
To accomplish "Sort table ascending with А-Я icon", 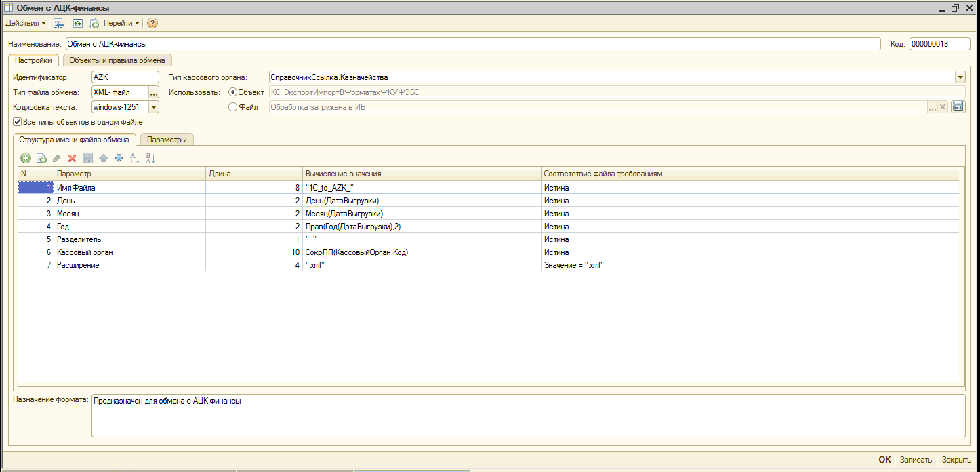I will coord(134,158).
